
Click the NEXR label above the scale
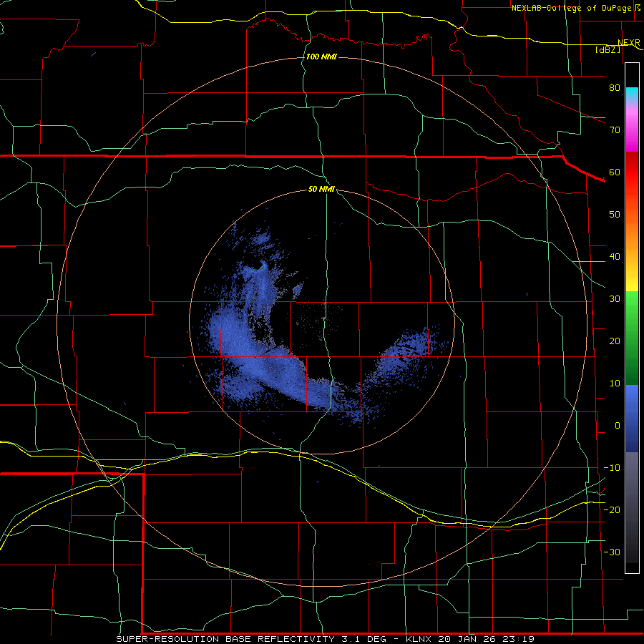(628, 43)
